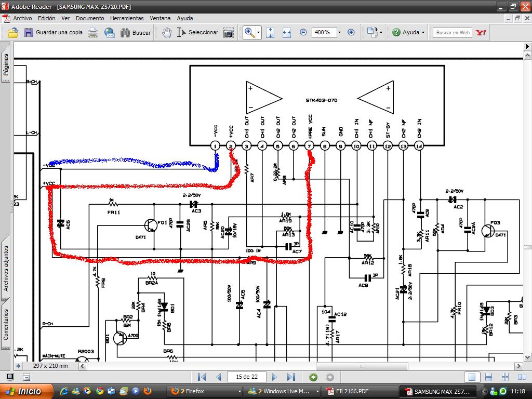Open the zoom percentage dropdown arrow
This screenshot has width=532, height=399.
coord(339,33)
